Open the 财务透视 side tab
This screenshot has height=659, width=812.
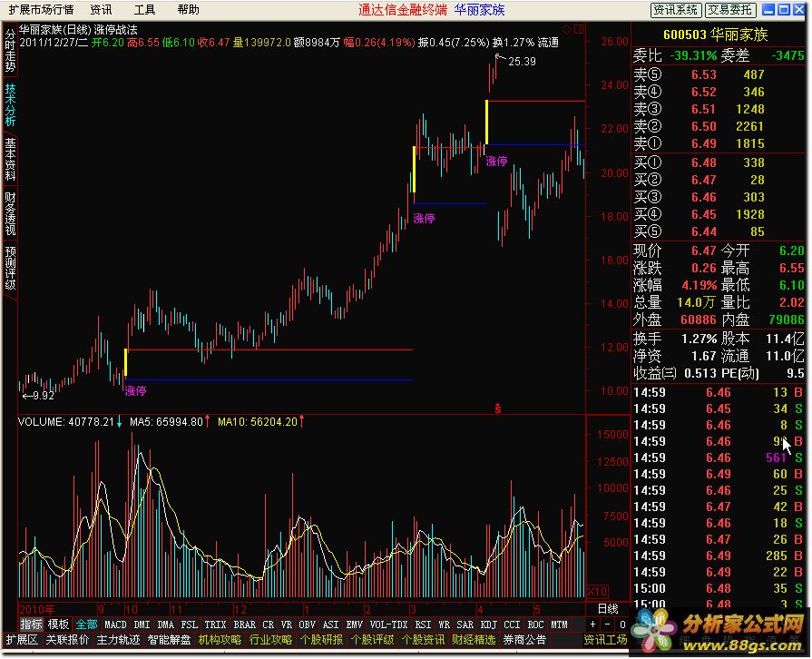click(x=10, y=213)
